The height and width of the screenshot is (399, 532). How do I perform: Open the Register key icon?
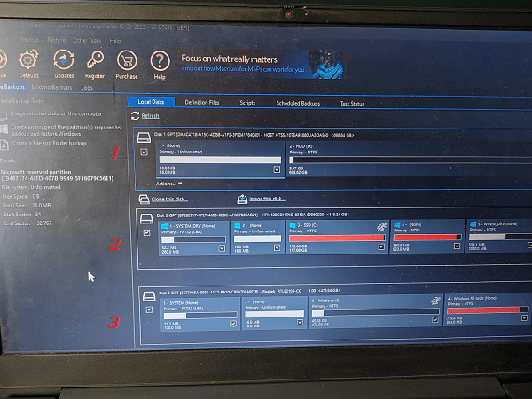click(x=95, y=60)
